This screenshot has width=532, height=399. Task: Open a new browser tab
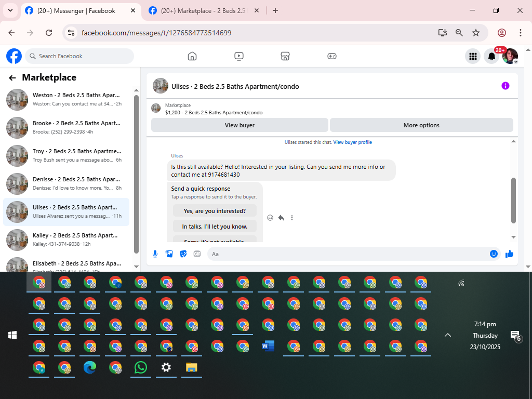(275, 10)
